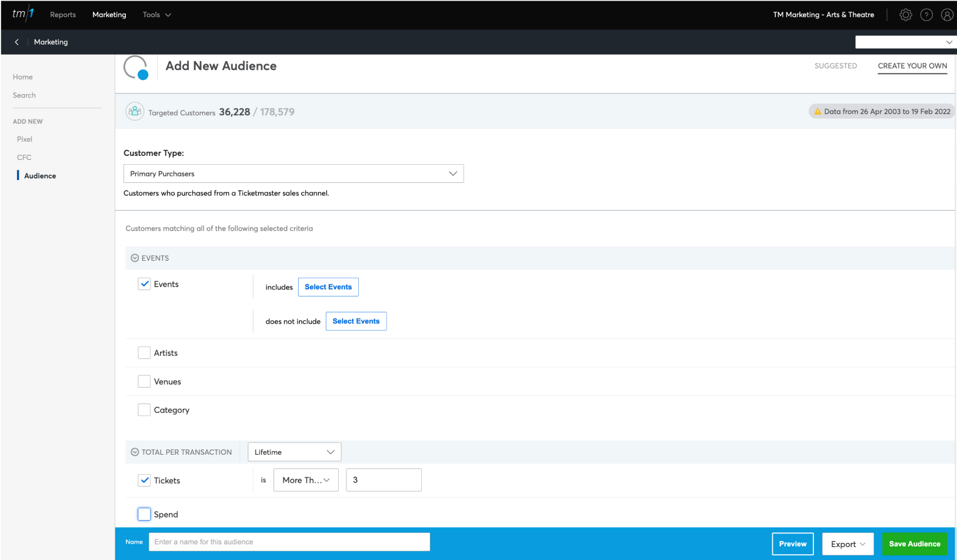957x560 pixels.
Task: Open the More Than comparison dropdown
Action: click(306, 480)
